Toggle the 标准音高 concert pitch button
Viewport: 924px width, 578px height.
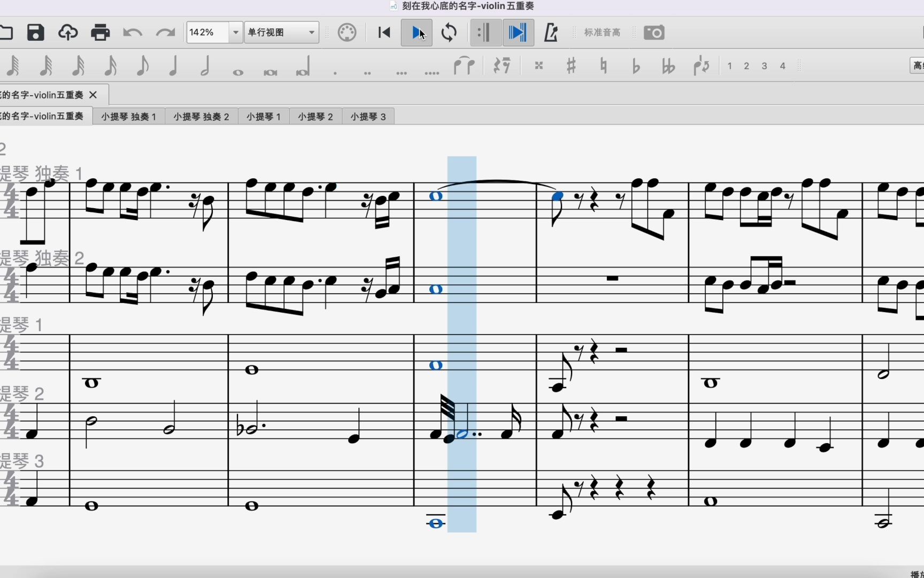pyautogui.click(x=602, y=33)
